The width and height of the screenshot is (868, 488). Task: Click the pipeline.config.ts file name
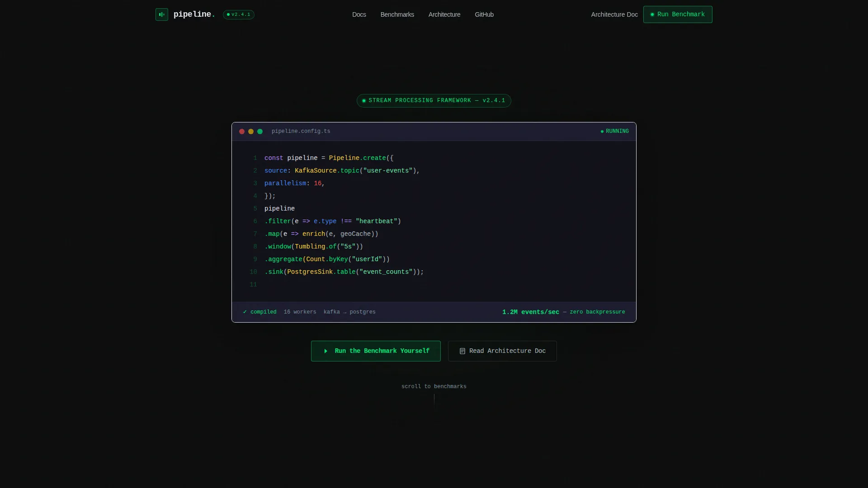tap(301, 131)
